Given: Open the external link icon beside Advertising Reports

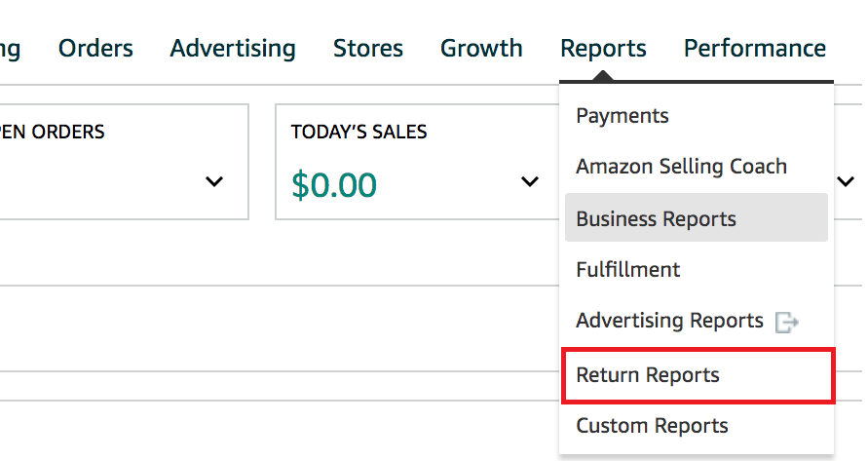Looking at the screenshot, I should (x=786, y=322).
